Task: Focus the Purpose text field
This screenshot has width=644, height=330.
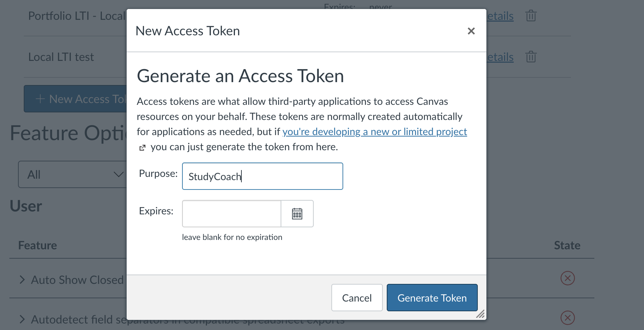Action: click(x=263, y=176)
